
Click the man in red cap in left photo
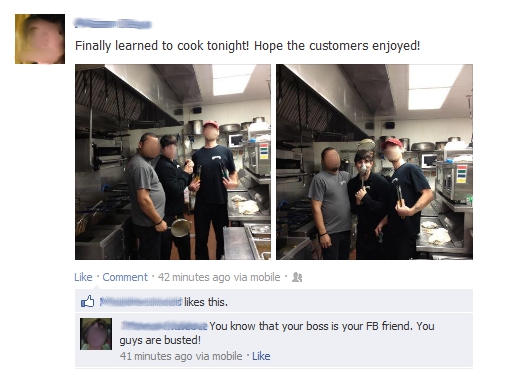[213, 189]
